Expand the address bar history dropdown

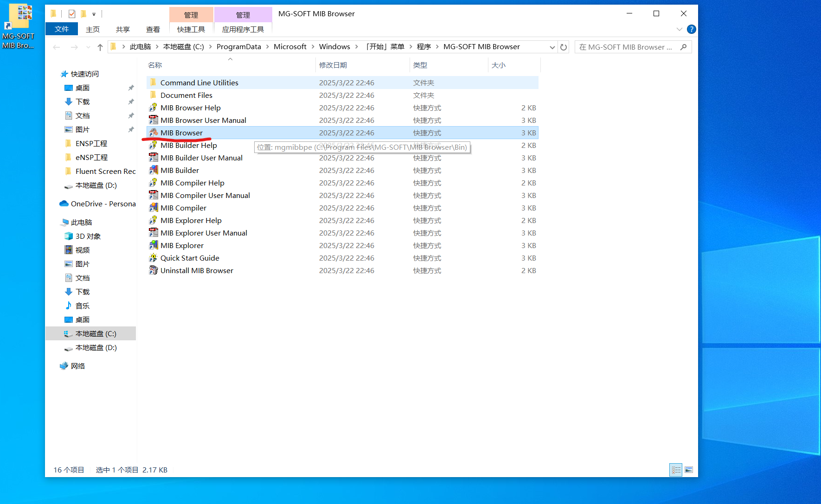552,47
